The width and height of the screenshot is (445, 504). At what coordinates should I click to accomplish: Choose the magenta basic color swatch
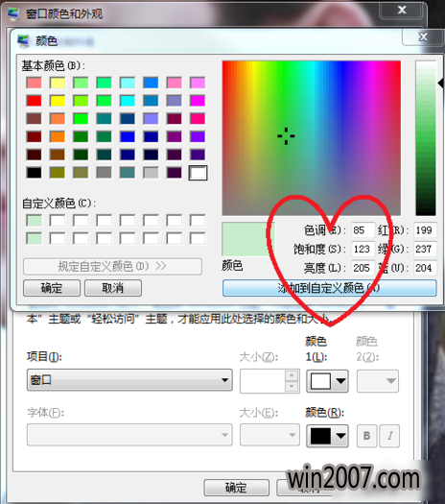click(198, 101)
